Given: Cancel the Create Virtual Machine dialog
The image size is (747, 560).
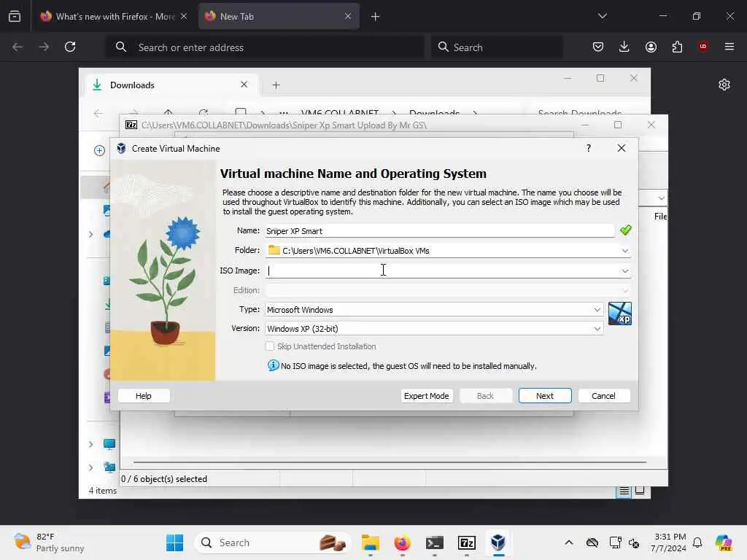Looking at the screenshot, I should pyautogui.click(x=603, y=396).
